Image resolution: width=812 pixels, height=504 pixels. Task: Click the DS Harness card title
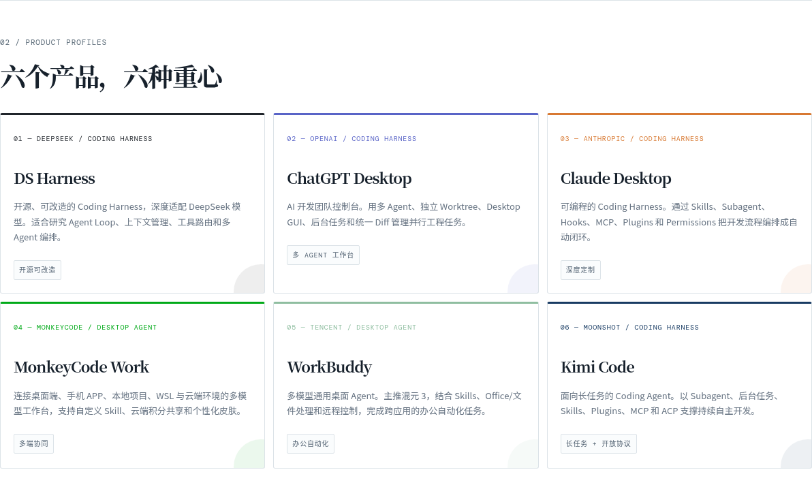[x=54, y=178]
